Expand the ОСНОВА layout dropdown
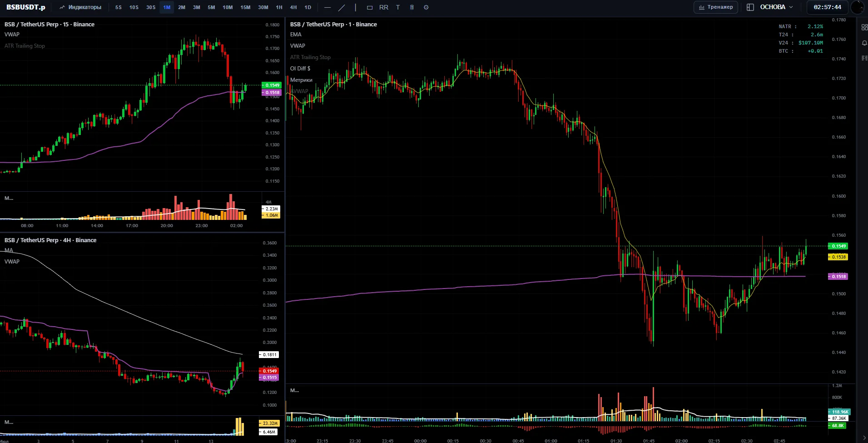 click(x=777, y=7)
